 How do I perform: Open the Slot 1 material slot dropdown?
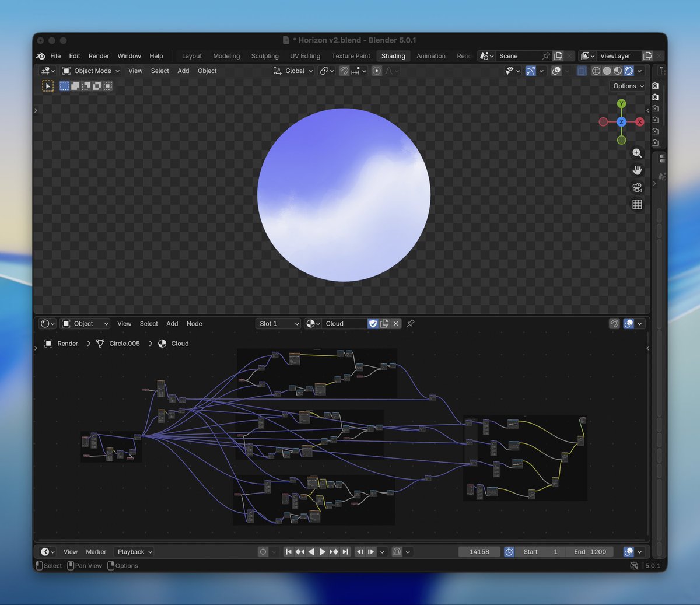pyautogui.click(x=279, y=324)
